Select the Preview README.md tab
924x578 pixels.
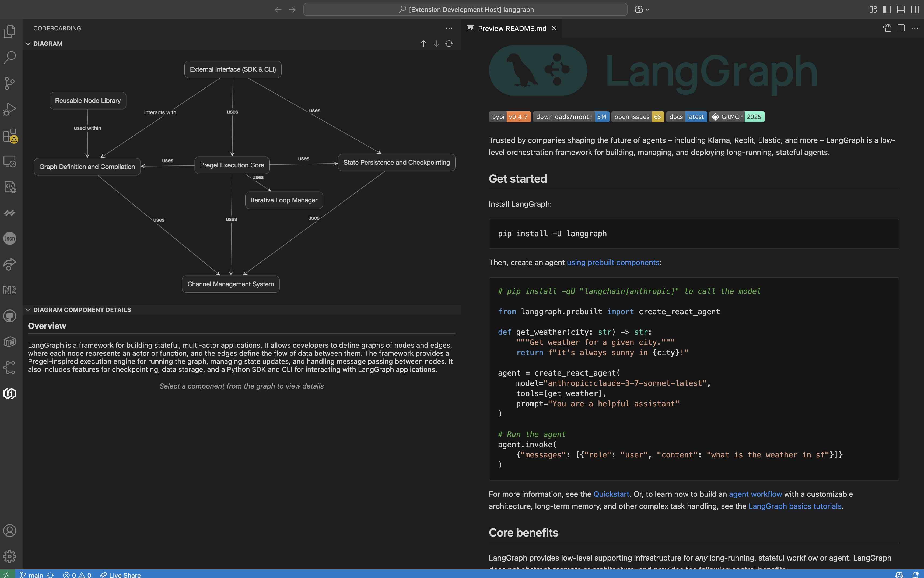tap(512, 28)
